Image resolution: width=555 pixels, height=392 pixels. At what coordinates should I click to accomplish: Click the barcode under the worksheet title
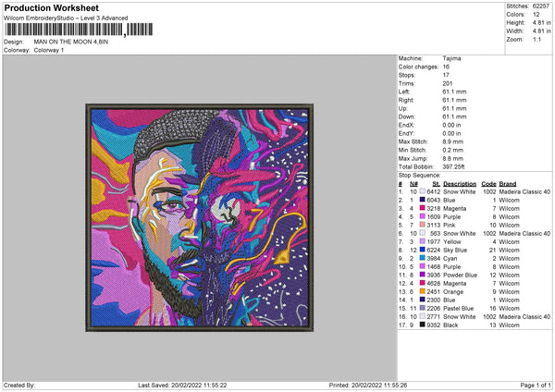[x=79, y=30]
